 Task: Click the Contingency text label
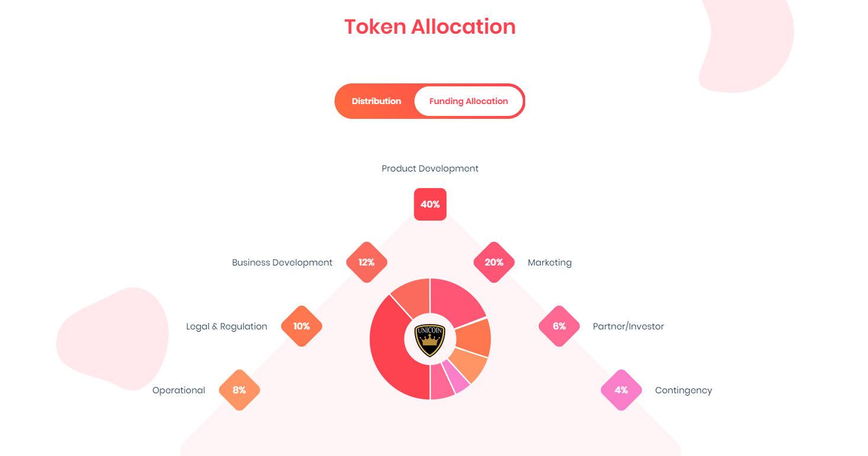[x=683, y=390]
